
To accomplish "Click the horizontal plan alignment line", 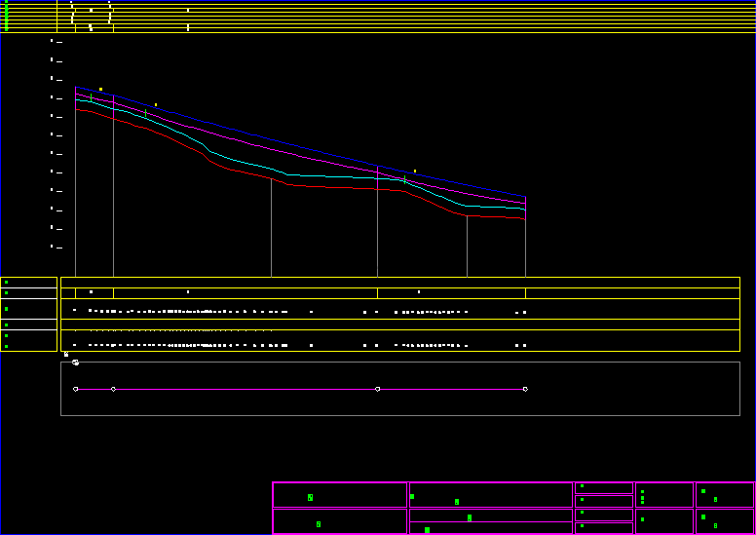I will [x=244, y=389].
